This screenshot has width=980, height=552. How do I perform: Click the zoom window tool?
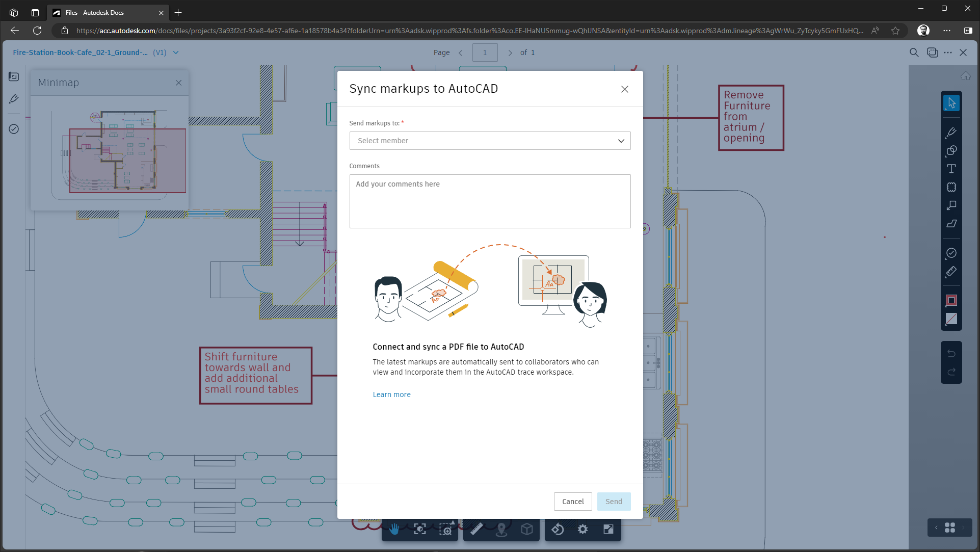445,529
